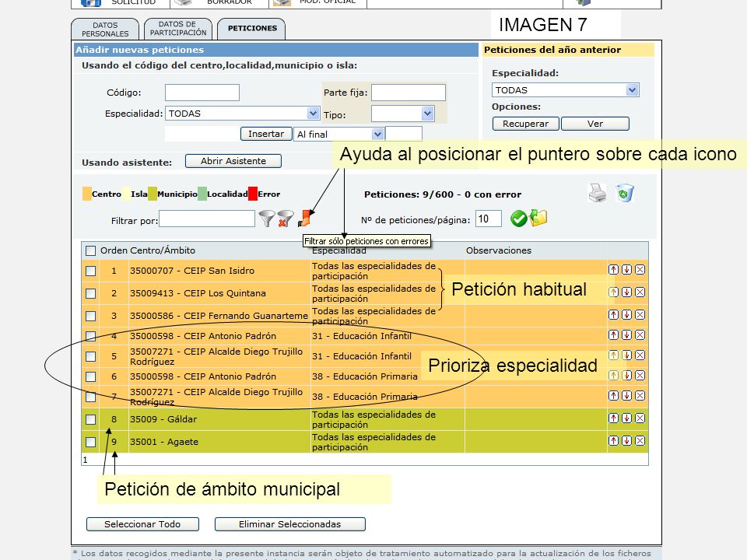Click the printer icon above the petitions list
Viewport: 747px width, 560px height.
pos(598,193)
